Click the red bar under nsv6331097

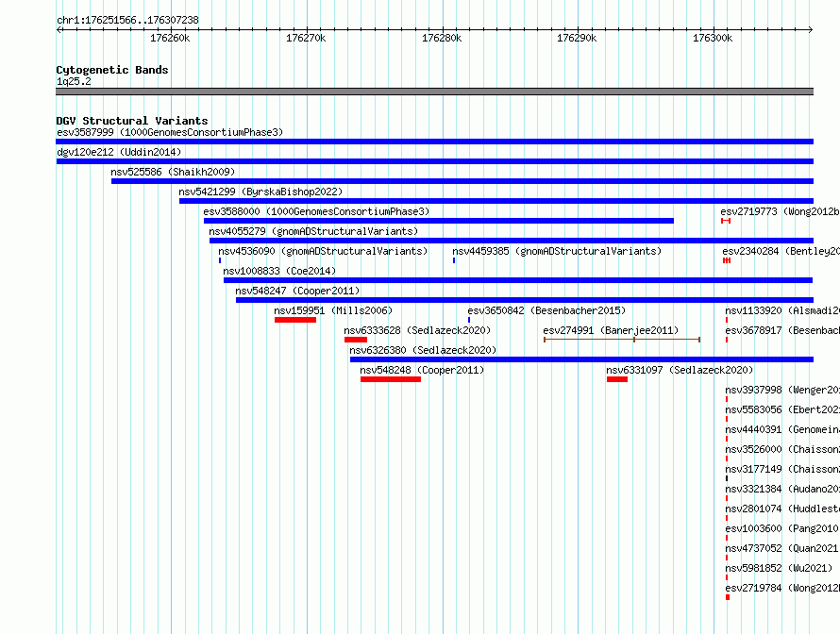(617, 379)
